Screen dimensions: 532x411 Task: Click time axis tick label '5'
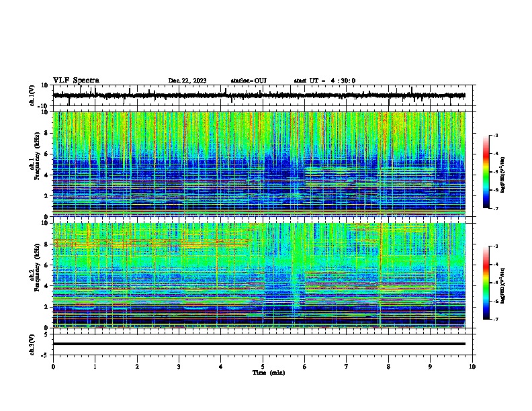pos(263,367)
